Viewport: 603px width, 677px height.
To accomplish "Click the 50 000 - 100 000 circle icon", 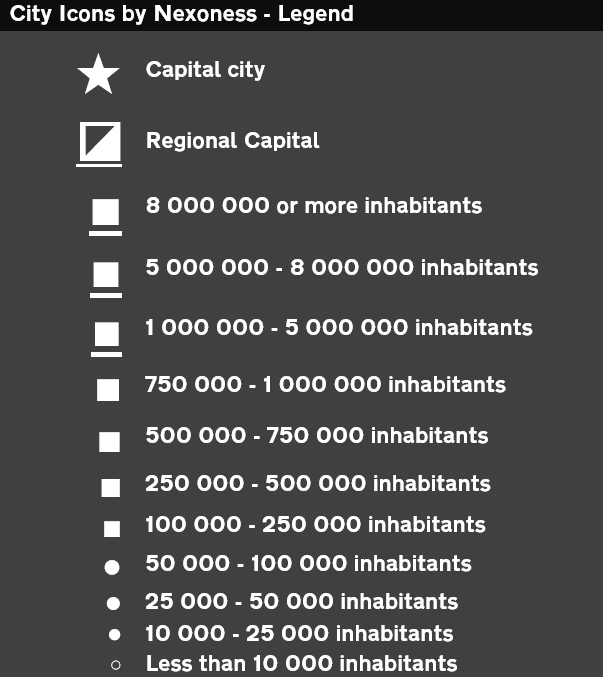I will point(112,567).
